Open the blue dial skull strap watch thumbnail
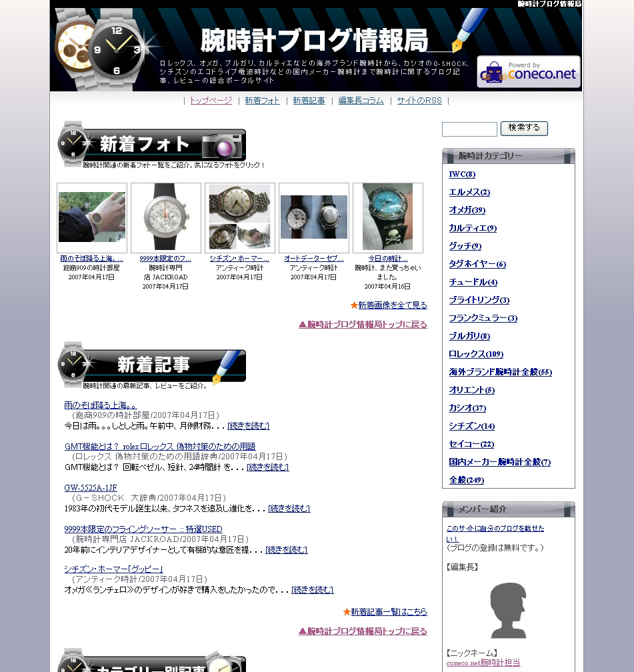Viewport: 634px width, 672px height. (x=388, y=218)
